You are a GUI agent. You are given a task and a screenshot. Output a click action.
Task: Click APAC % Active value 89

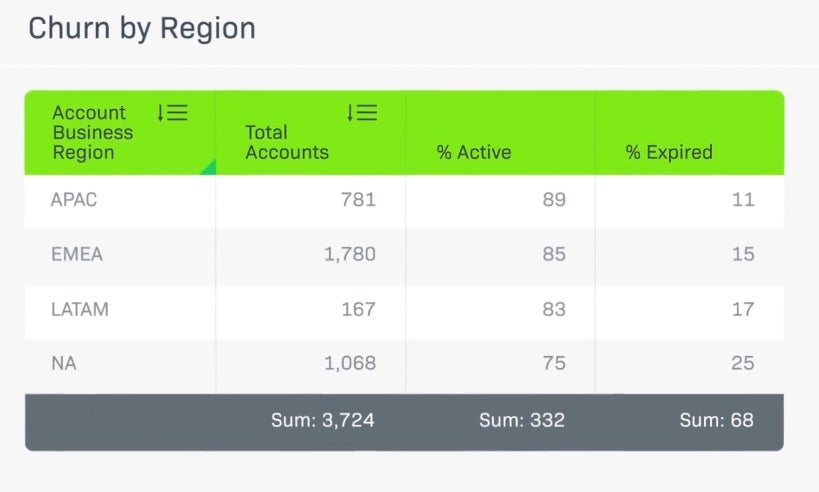click(553, 200)
